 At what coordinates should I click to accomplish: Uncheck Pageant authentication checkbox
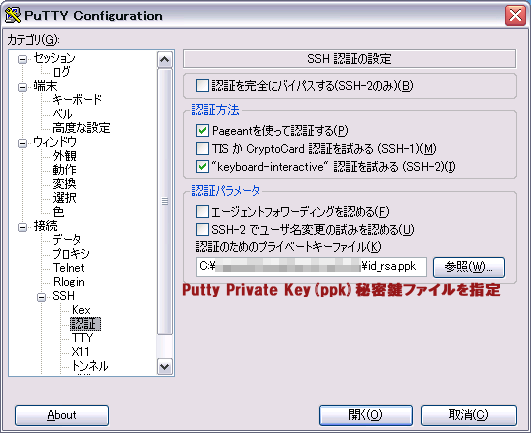tap(202, 130)
